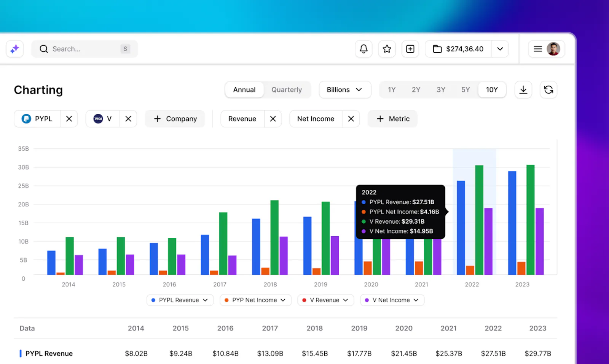Click the blue PYPL Revenue legend dot
Image resolution: width=609 pixels, height=364 pixels.
click(153, 300)
